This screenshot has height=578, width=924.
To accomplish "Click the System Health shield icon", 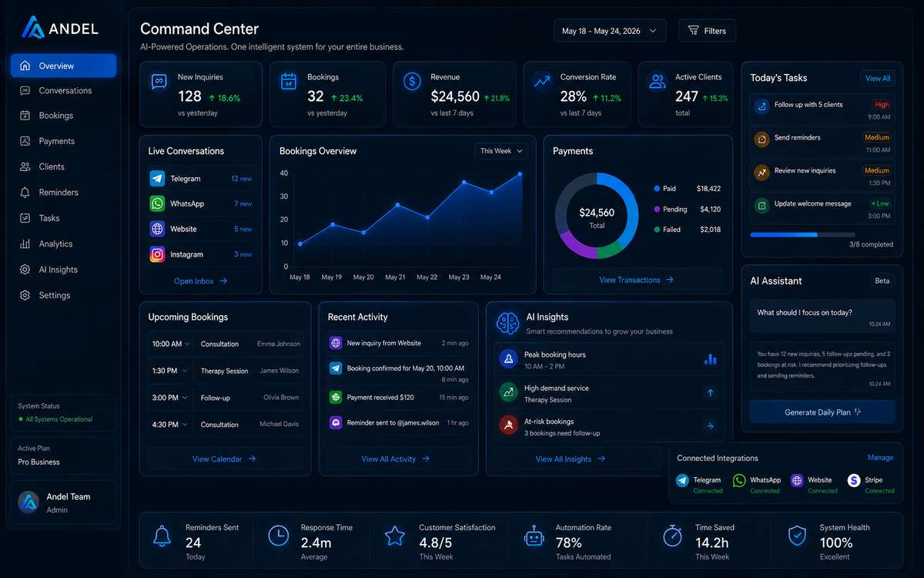I will pyautogui.click(x=798, y=536).
